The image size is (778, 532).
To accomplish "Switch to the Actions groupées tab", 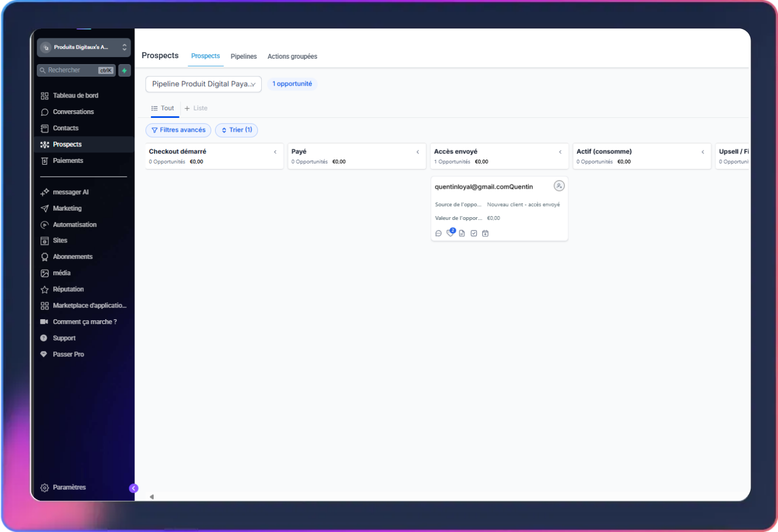I will [x=292, y=56].
